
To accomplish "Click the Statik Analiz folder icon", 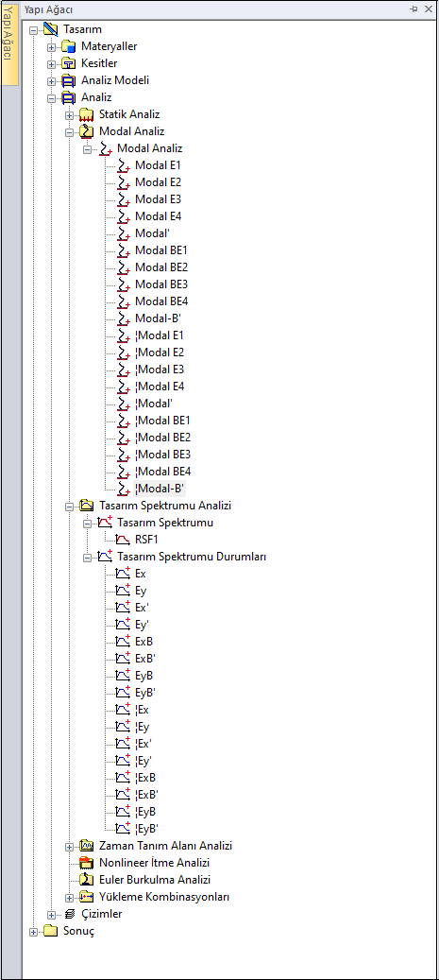I will (x=86, y=114).
